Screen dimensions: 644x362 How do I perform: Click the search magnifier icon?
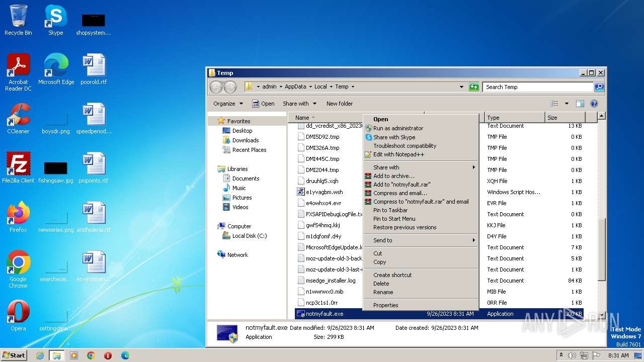click(599, 87)
